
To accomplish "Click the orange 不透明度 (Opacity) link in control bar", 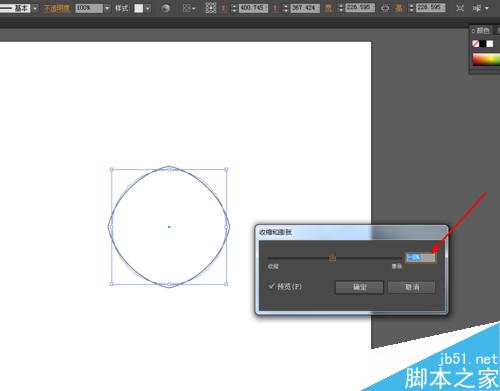I will pyautogui.click(x=57, y=8).
